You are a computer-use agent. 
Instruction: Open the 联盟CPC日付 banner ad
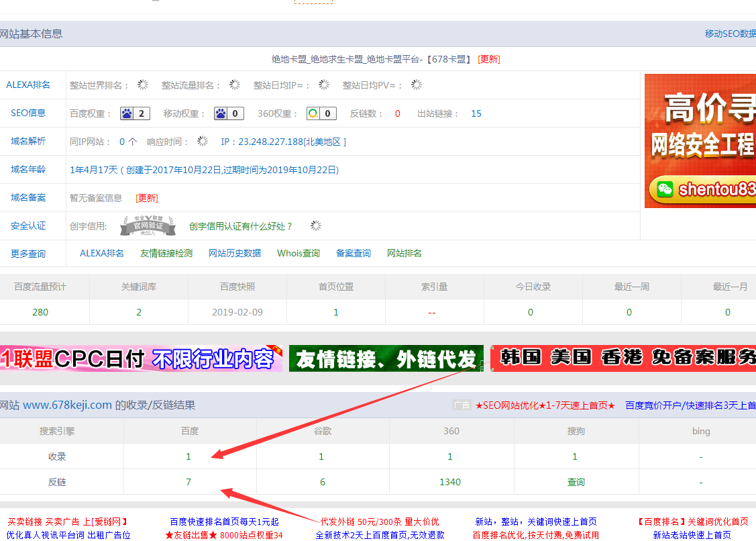click(141, 358)
